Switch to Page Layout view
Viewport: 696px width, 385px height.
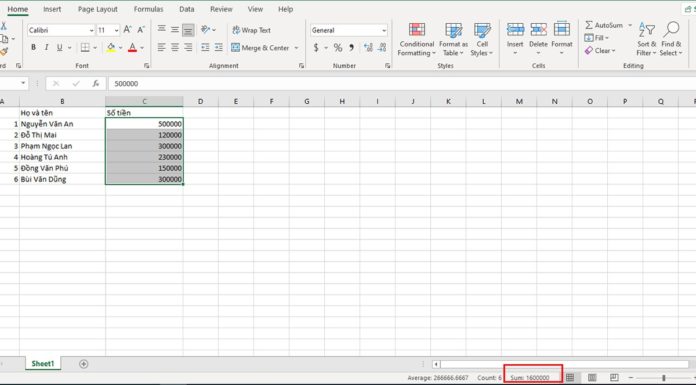[x=592, y=377]
